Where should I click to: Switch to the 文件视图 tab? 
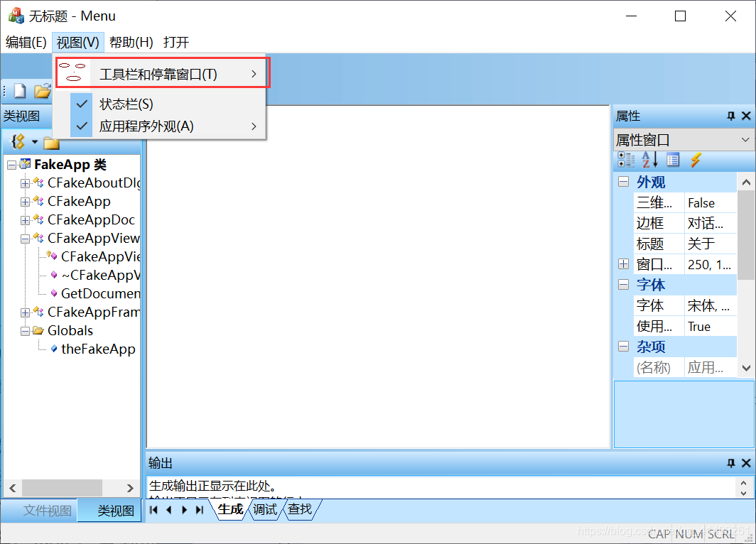pyautogui.click(x=47, y=511)
